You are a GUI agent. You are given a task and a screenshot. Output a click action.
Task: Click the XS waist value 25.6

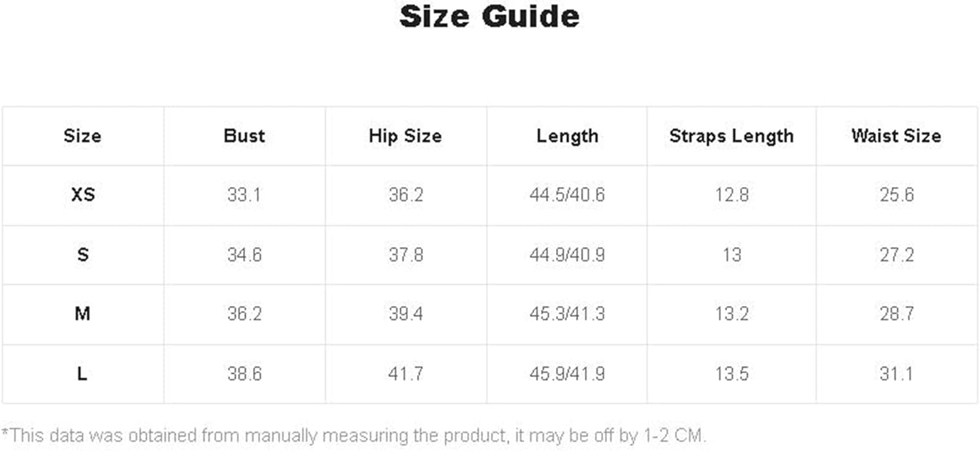tap(896, 195)
